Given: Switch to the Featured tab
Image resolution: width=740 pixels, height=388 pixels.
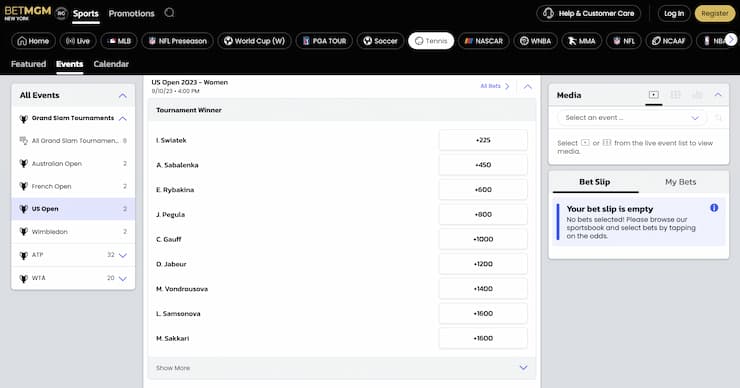Looking at the screenshot, I should coord(28,64).
